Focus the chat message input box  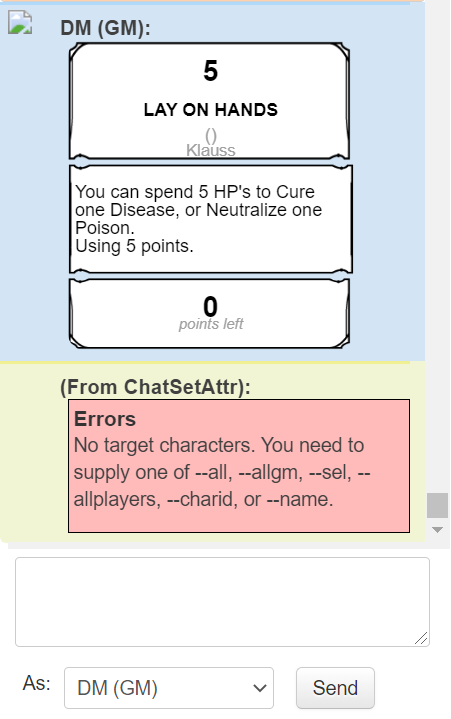(x=222, y=602)
